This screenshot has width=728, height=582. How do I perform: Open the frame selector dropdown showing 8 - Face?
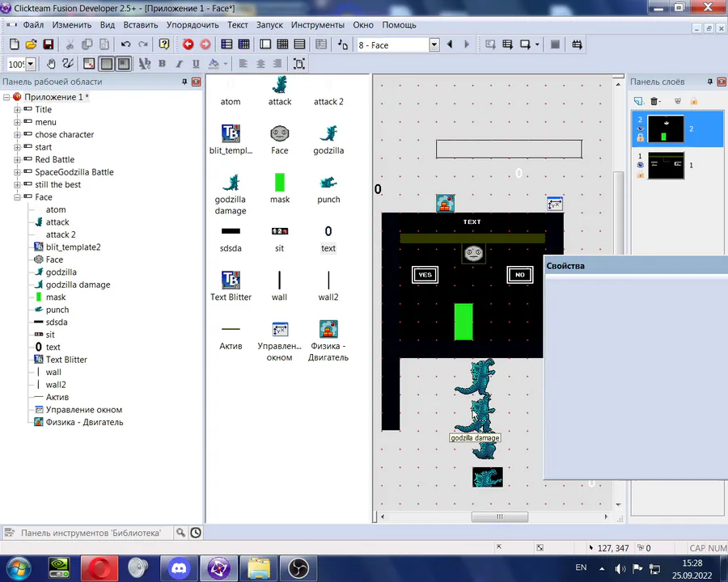pos(434,45)
